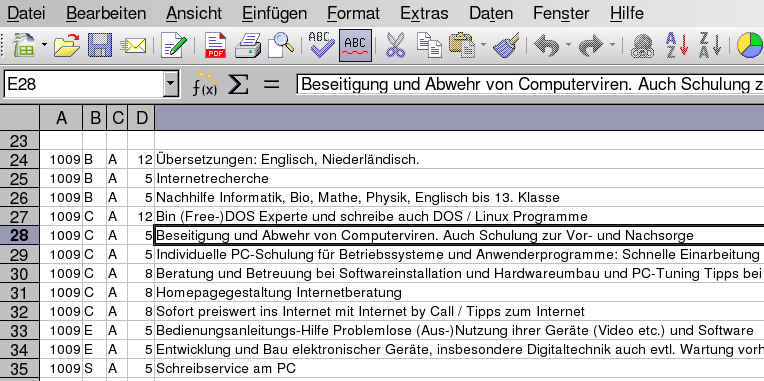The width and height of the screenshot is (764, 381).
Task: Insert a chart with the pie icon
Action: [749, 46]
